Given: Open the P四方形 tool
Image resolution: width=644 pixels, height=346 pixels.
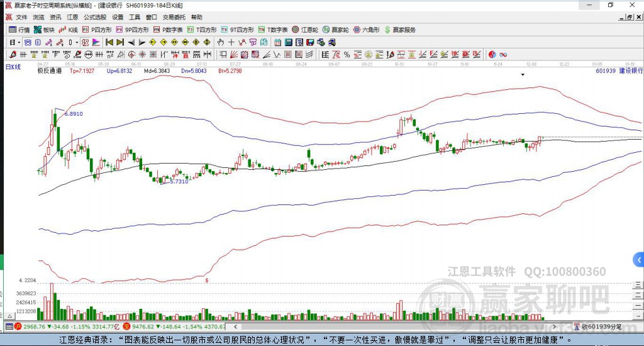Looking at the screenshot, I should click(x=97, y=30).
